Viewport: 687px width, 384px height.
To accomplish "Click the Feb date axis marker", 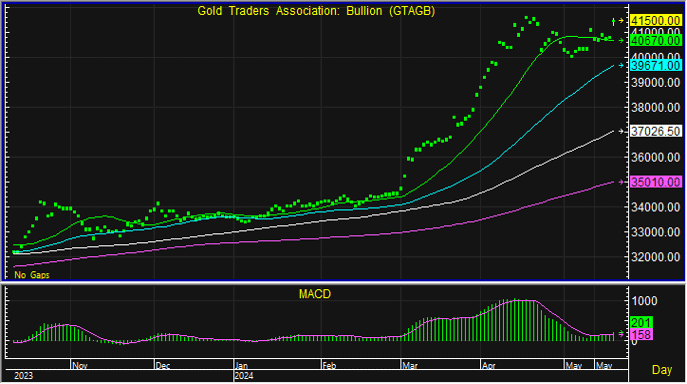I will 329,366.
